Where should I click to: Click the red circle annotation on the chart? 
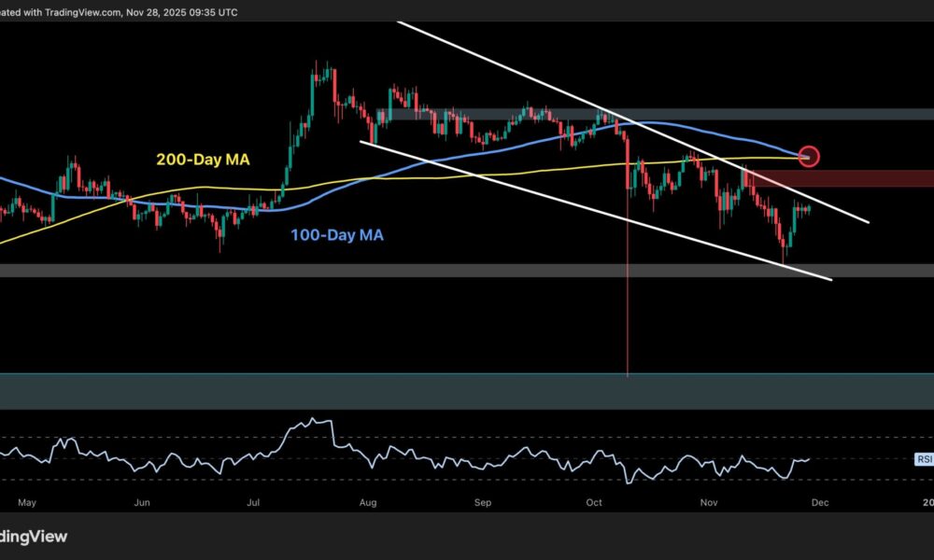(x=810, y=157)
